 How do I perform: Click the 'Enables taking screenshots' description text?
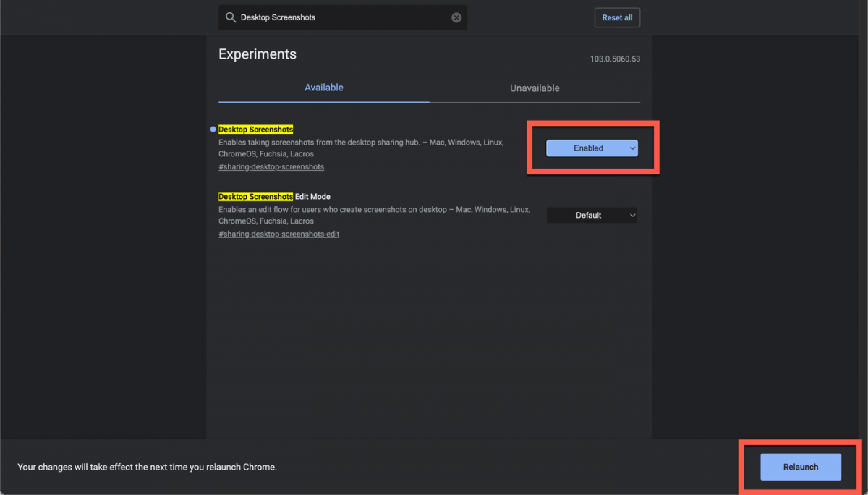coord(361,148)
